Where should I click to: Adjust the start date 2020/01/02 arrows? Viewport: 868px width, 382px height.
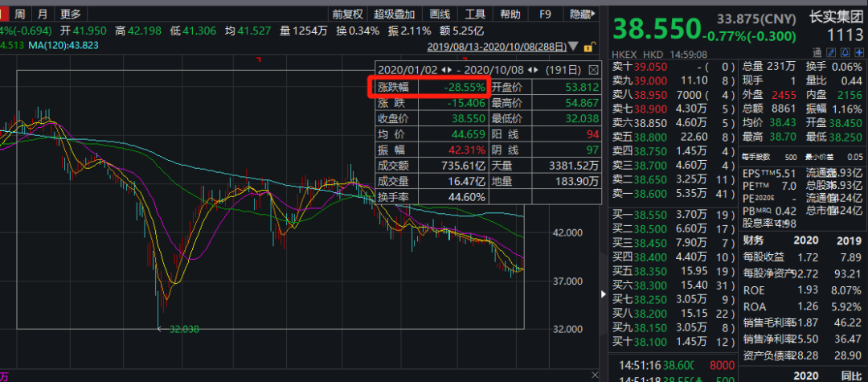[446, 70]
